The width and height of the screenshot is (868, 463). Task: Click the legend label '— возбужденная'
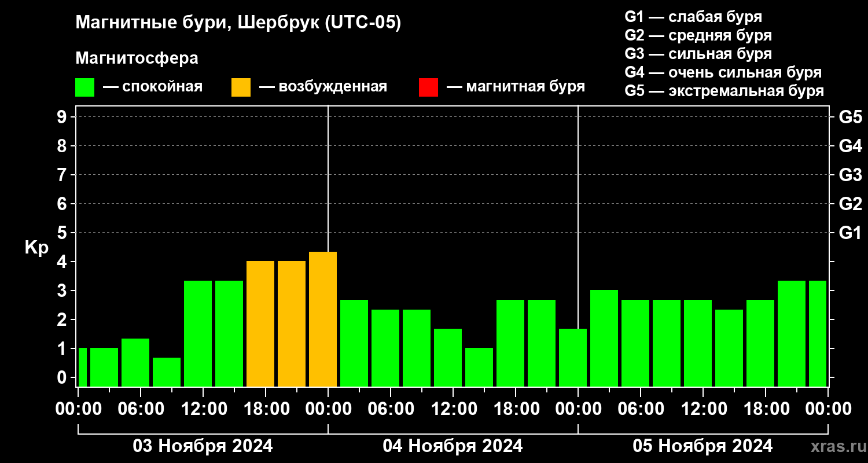click(x=323, y=87)
